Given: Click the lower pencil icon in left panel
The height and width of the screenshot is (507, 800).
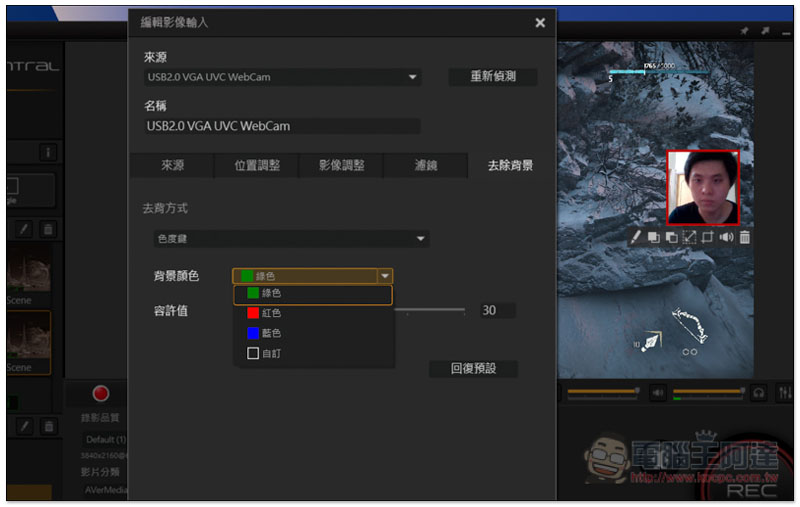Looking at the screenshot, I should click(x=24, y=426).
